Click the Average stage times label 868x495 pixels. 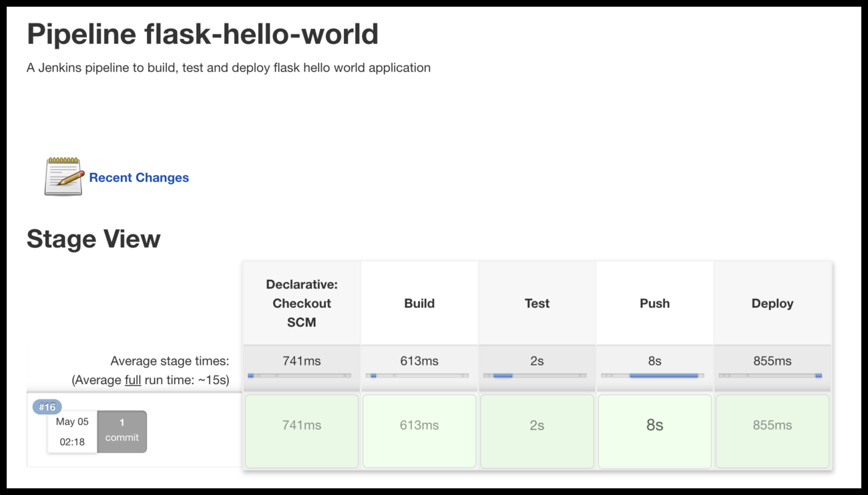pos(170,361)
